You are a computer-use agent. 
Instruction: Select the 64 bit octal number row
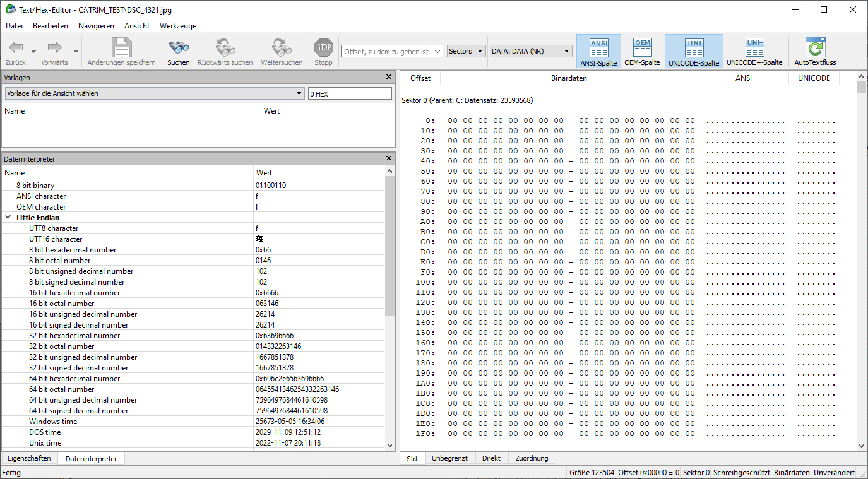pyautogui.click(x=193, y=389)
